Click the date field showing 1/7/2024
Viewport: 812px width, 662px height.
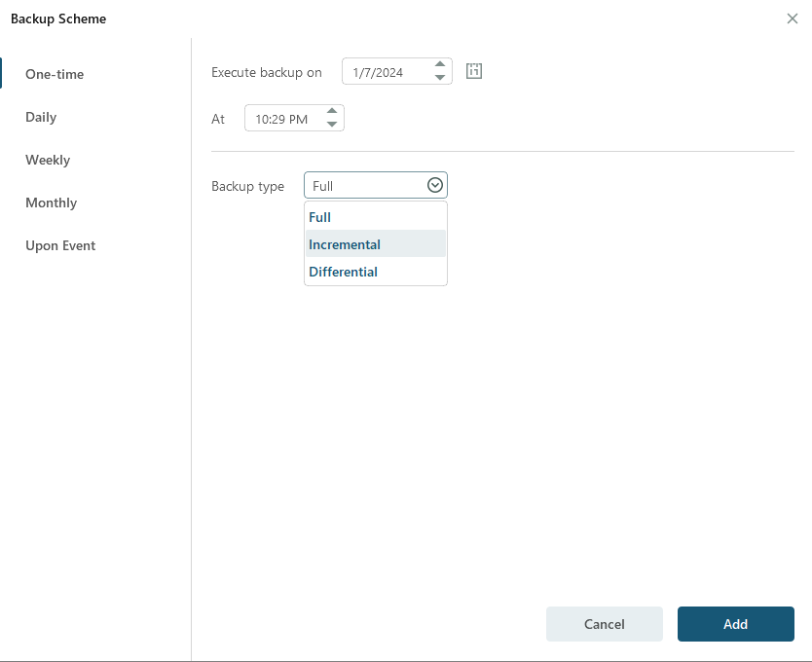(386, 72)
